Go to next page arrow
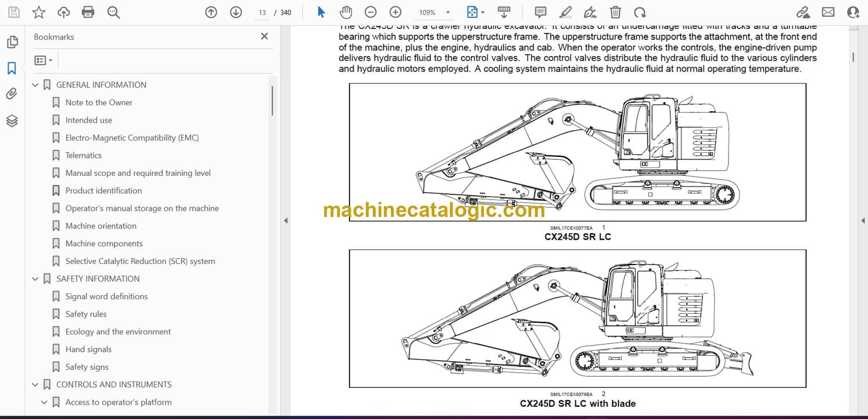The height and width of the screenshot is (419, 868). (x=236, y=12)
